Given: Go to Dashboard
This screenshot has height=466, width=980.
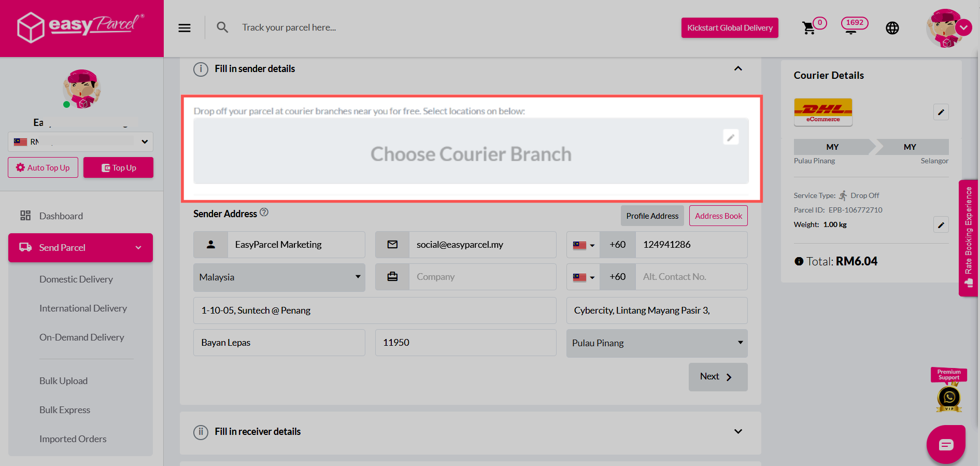Looking at the screenshot, I should [x=61, y=216].
